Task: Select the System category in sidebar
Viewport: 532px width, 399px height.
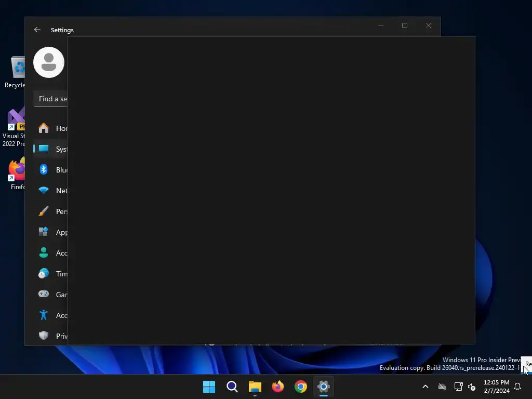Action: point(50,149)
